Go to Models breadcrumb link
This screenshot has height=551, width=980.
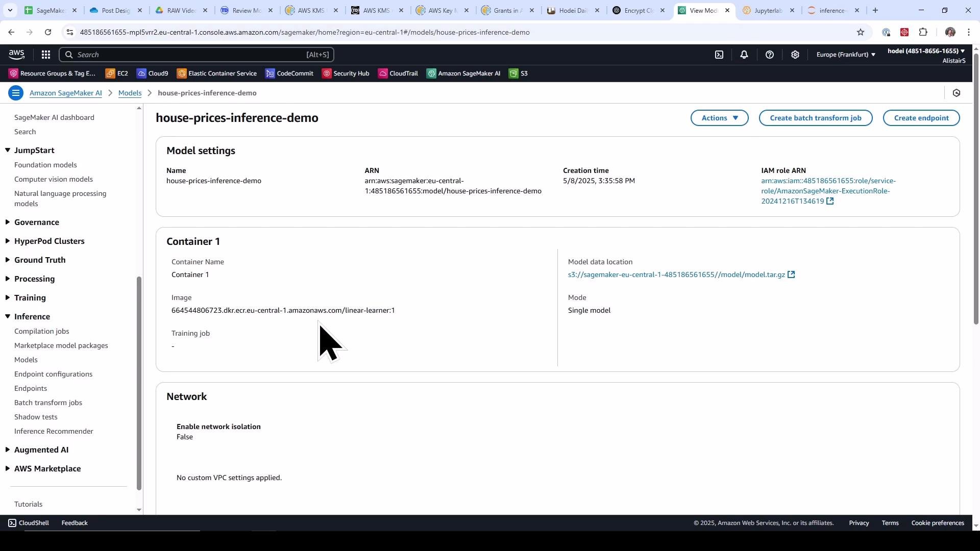[x=130, y=93]
